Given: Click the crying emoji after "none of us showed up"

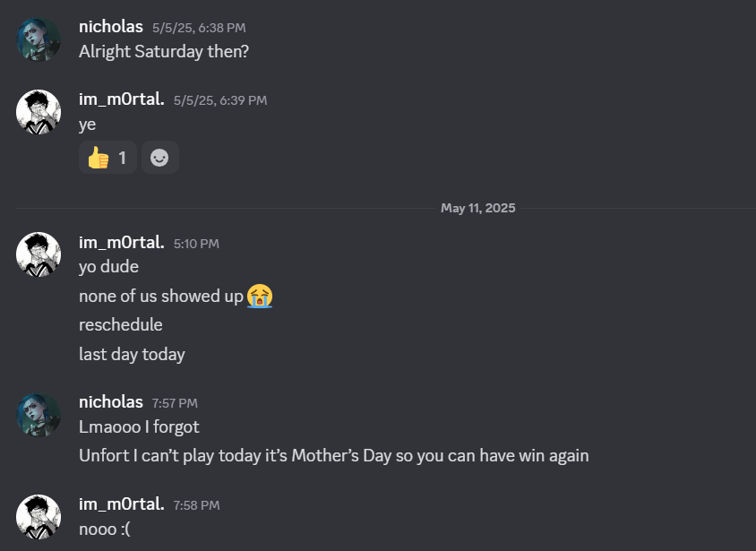Looking at the screenshot, I should pos(260,295).
